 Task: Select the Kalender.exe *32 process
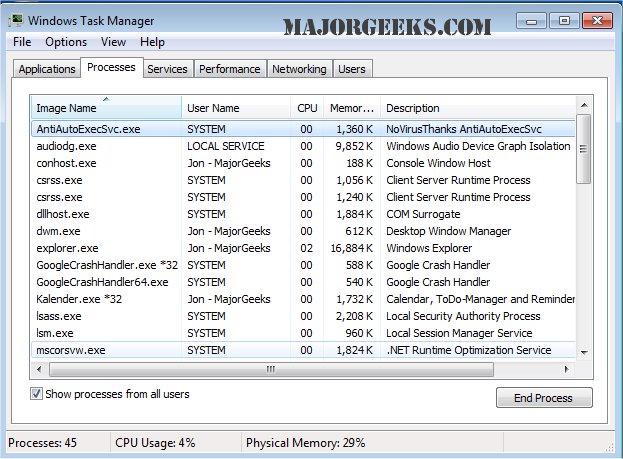point(303,299)
